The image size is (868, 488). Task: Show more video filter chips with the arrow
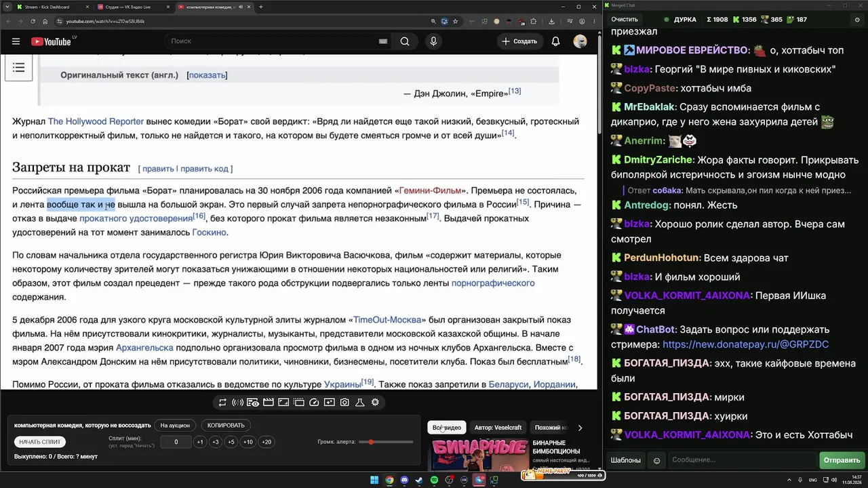(x=580, y=428)
